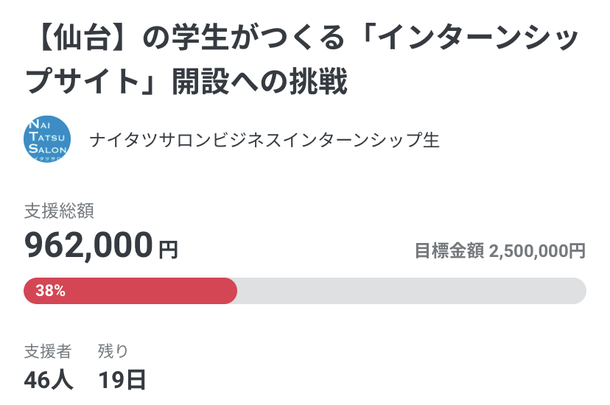Click the 残り label
610x405 pixels.
tap(113, 351)
